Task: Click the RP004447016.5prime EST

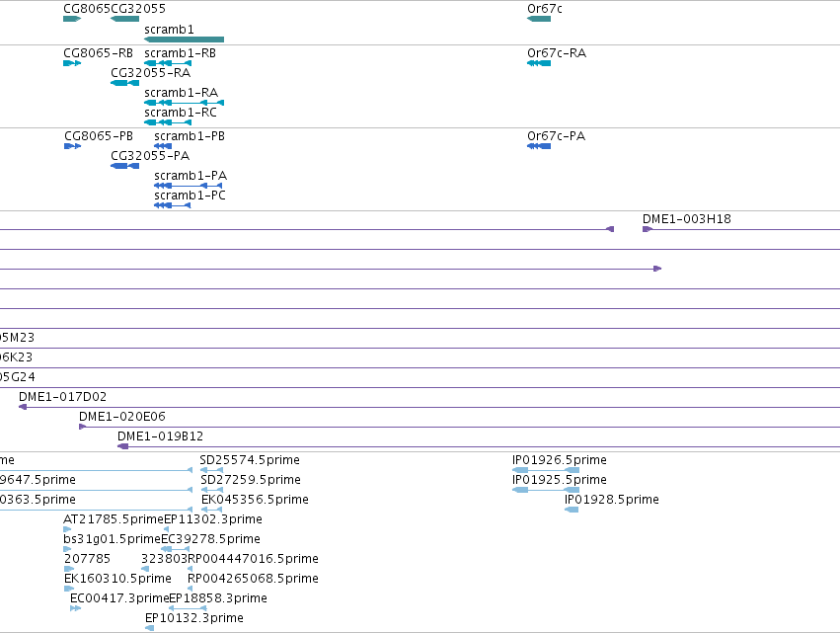Action: click(x=191, y=569)
